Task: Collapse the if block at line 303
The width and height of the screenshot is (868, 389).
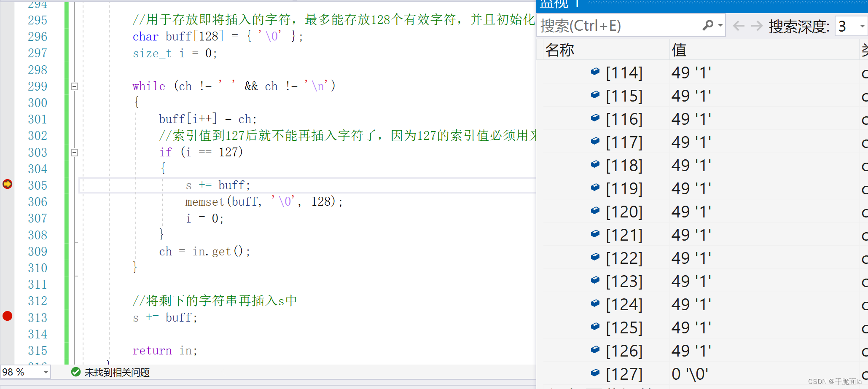Action: [x=75, y=153]
